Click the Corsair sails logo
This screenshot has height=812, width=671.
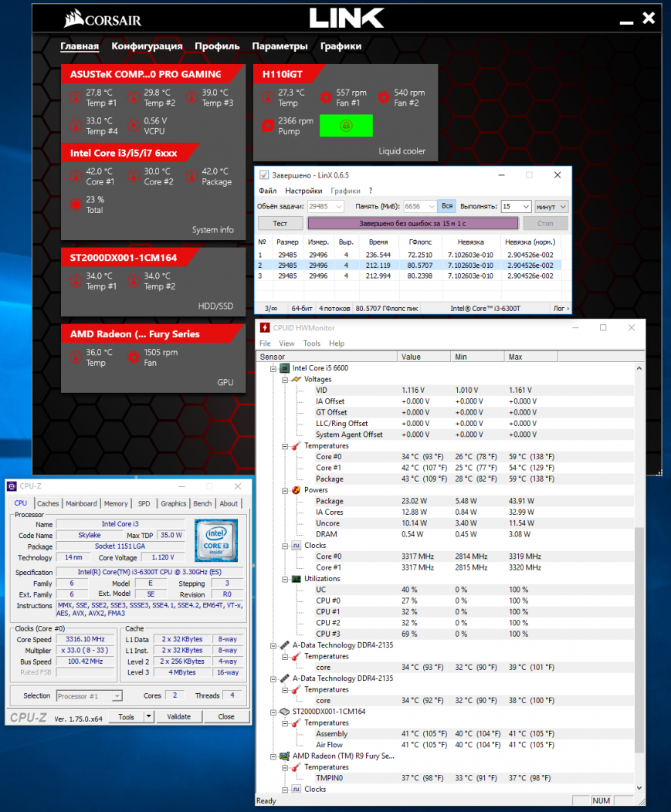pos(73,18)
